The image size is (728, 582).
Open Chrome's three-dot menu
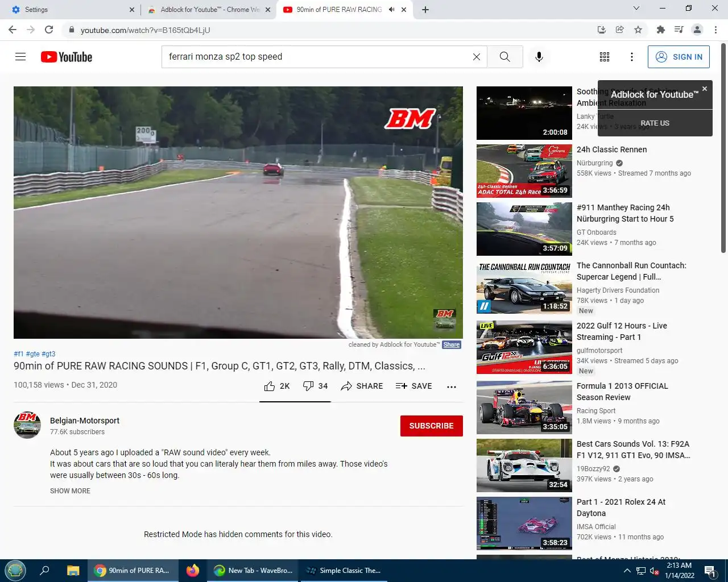point(715,30)
